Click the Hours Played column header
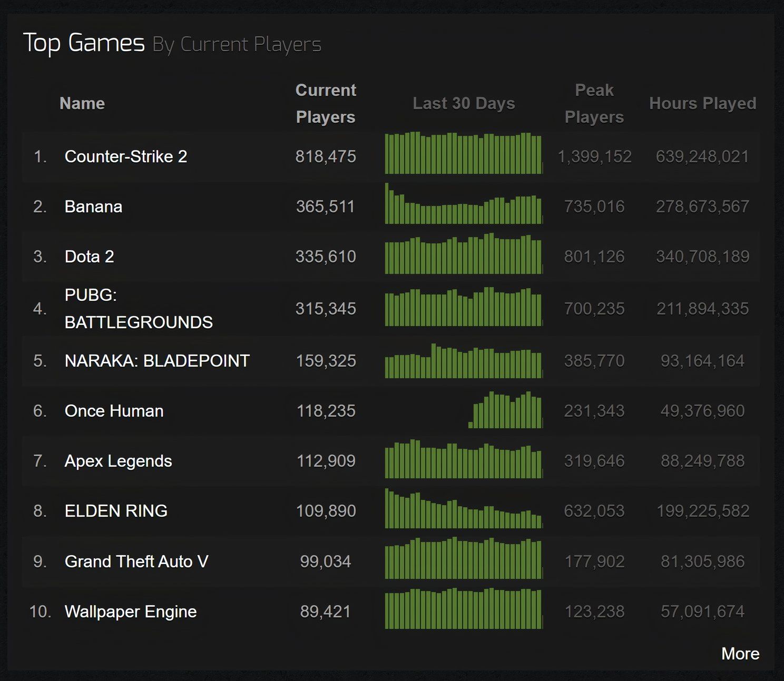 point(702,103)
